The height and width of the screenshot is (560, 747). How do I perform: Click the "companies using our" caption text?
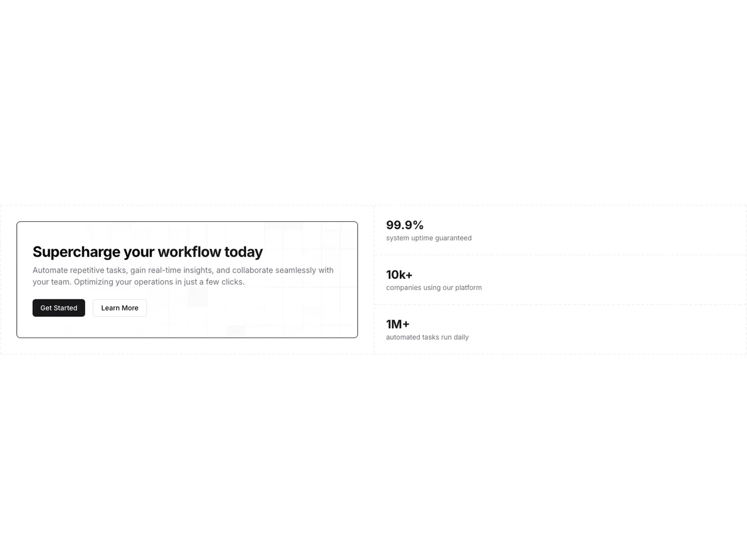[420, 288]
